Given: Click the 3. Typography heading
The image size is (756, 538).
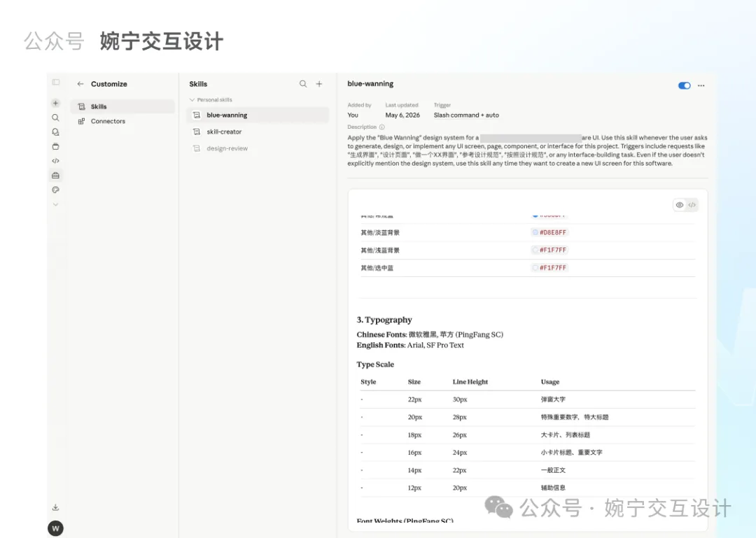Looking at the screenshot, I should coord(384,320).
